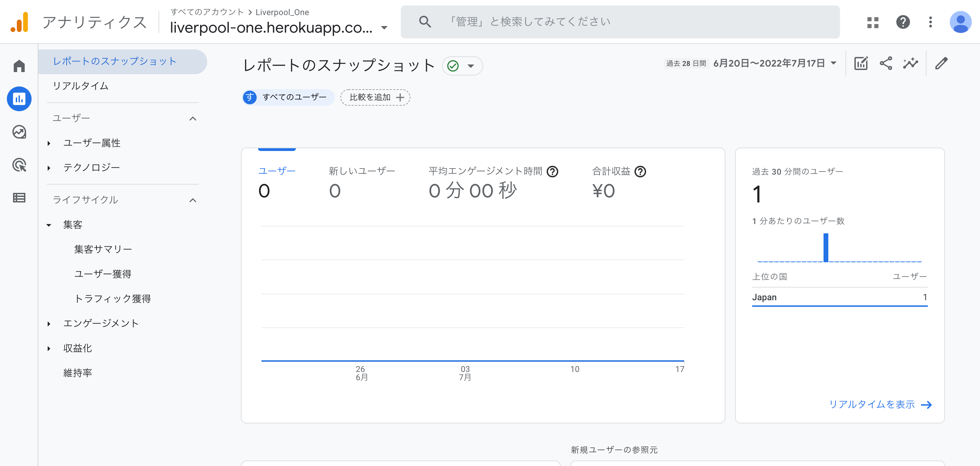This screenshot has width=980, height=466.
Task: Open the Home icon in left rail
Action: point(19,66)
